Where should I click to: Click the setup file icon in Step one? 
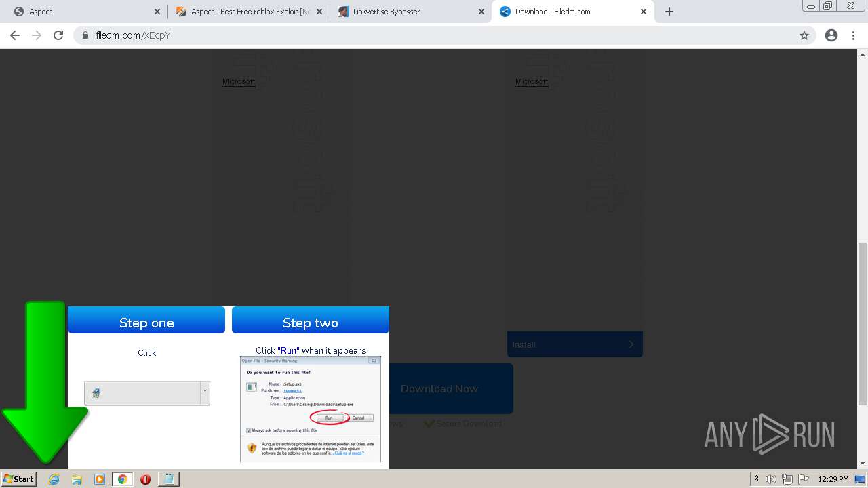pos(96,392)
